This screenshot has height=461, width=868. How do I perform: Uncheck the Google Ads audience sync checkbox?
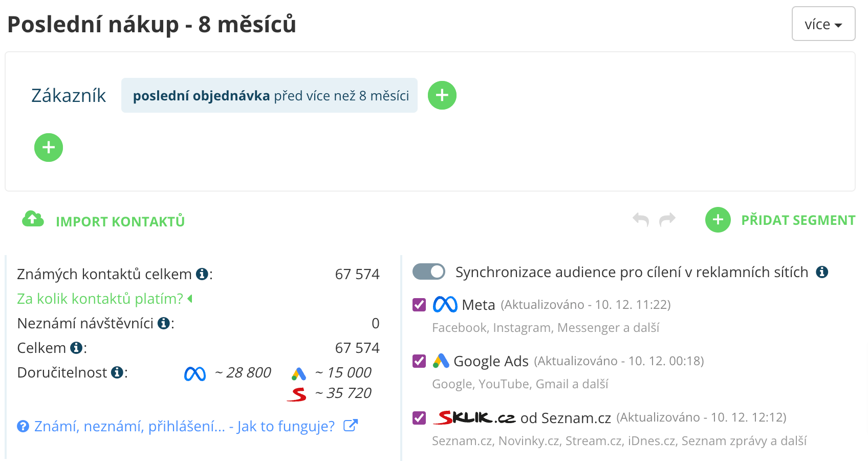click(x=418, y=361)
